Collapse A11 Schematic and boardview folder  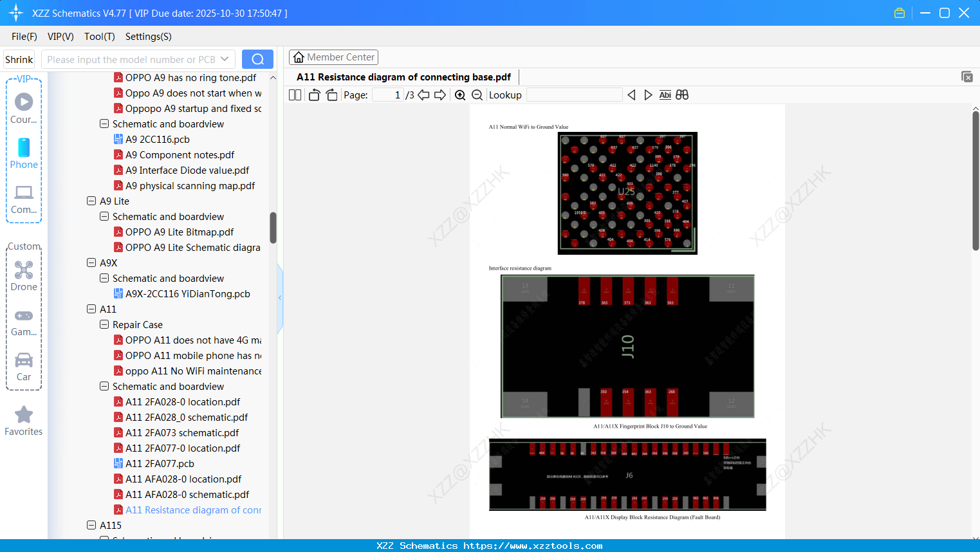coord(104,386)
